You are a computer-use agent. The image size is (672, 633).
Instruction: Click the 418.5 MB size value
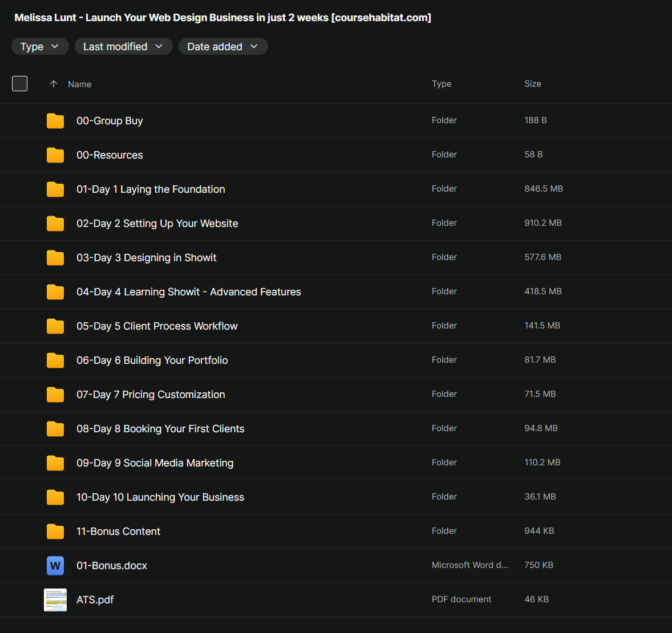pos(543,291)
